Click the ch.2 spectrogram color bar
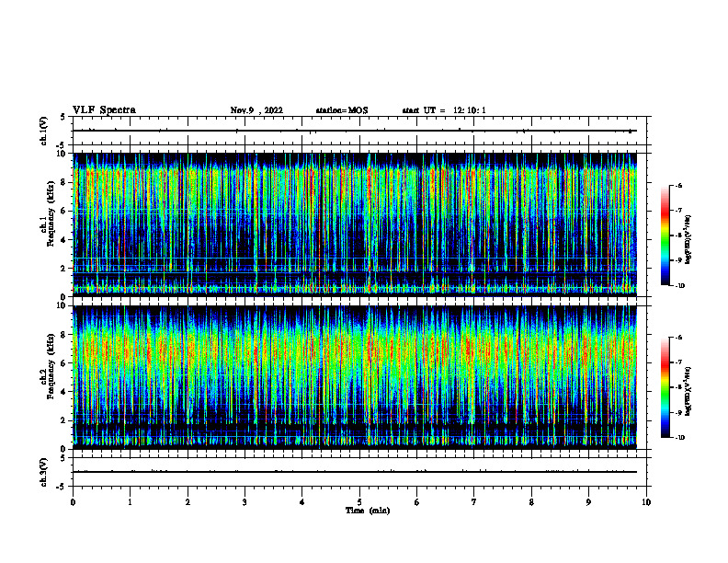 tap(665, 387)
